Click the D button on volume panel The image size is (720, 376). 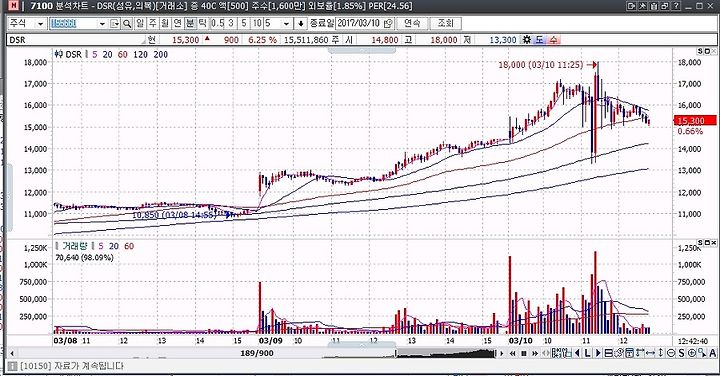point(707,242)
